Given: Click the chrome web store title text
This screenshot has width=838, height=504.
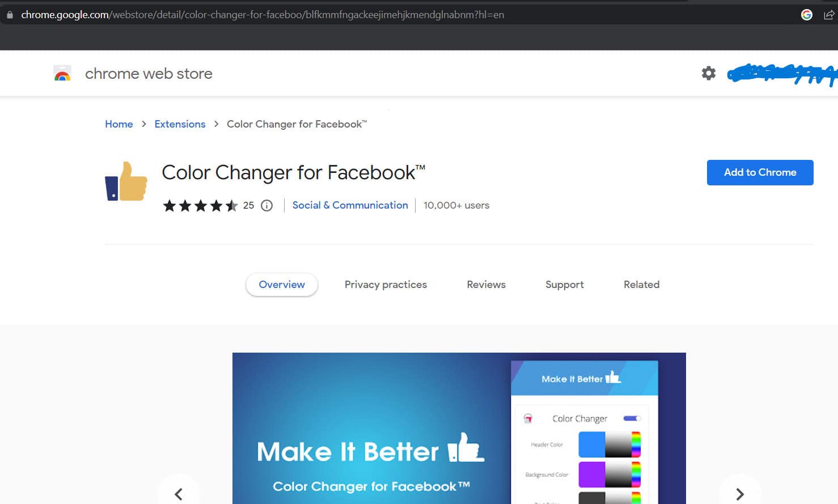Looking at the screenshot, I should point(149,74).
